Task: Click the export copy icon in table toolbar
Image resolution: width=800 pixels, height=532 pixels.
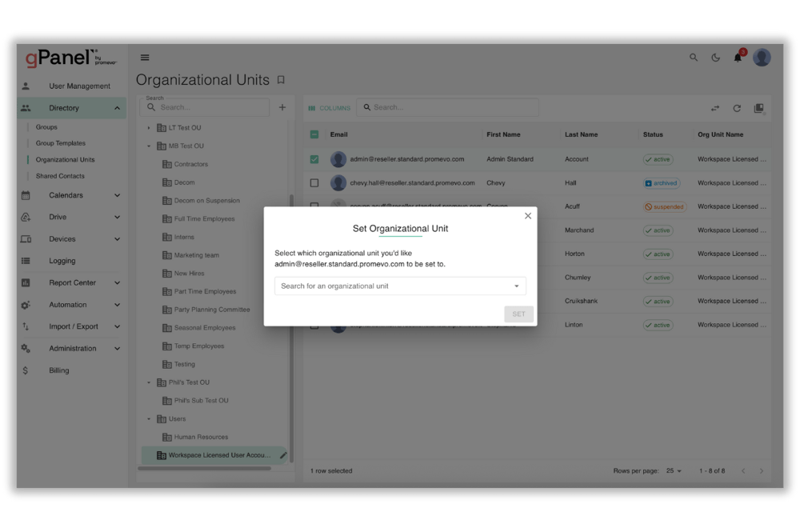Action: [759, 108]
